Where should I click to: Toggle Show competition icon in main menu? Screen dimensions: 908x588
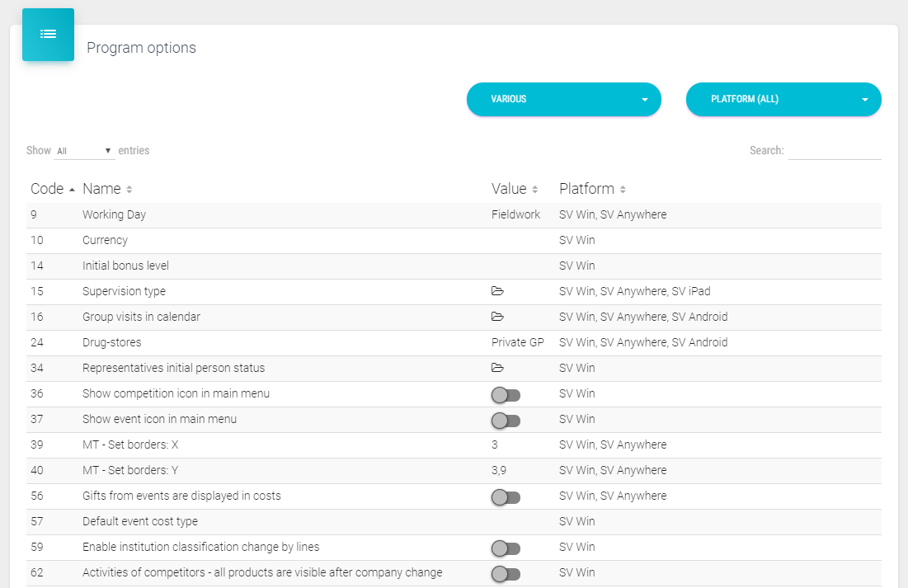[506, 394]
